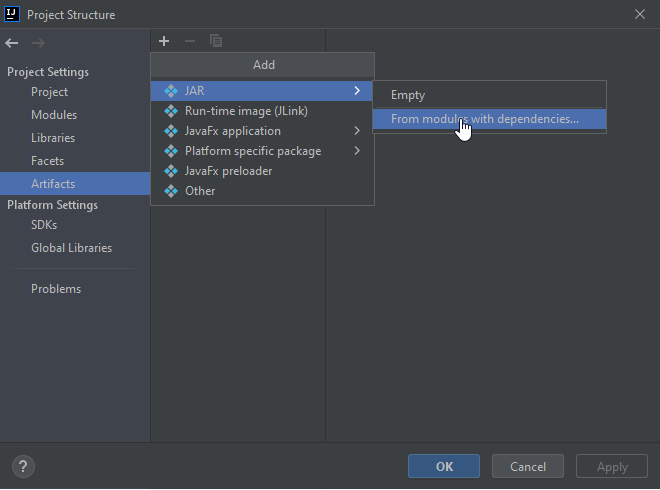Image resolution: width=660 pixels, height=490 pixels.
Task: Click the plus Add artifact icon
Action: point(164,41)
